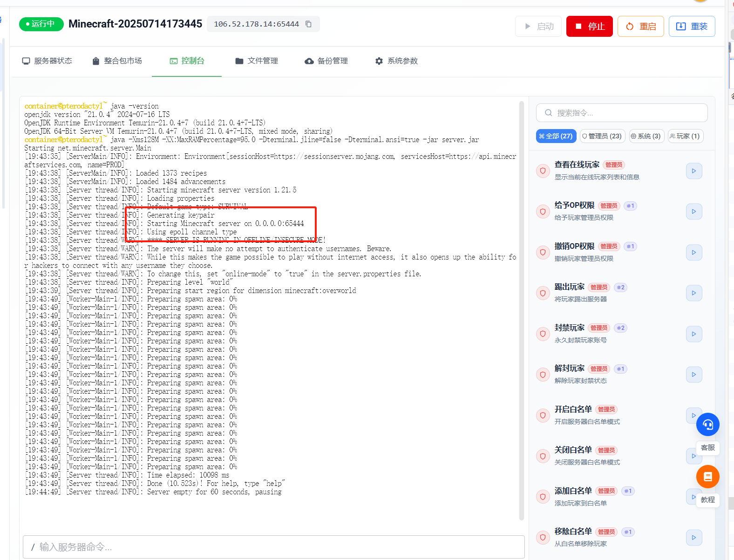This screenshot has height=560, width=734.
Task: Run the 移除白名单 command
Action: tap(694, 538)
